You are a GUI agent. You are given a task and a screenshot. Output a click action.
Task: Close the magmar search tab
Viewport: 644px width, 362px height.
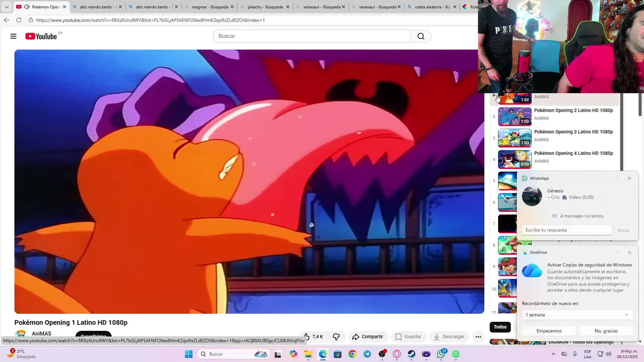pyautogui.click(x=232, y=7)
